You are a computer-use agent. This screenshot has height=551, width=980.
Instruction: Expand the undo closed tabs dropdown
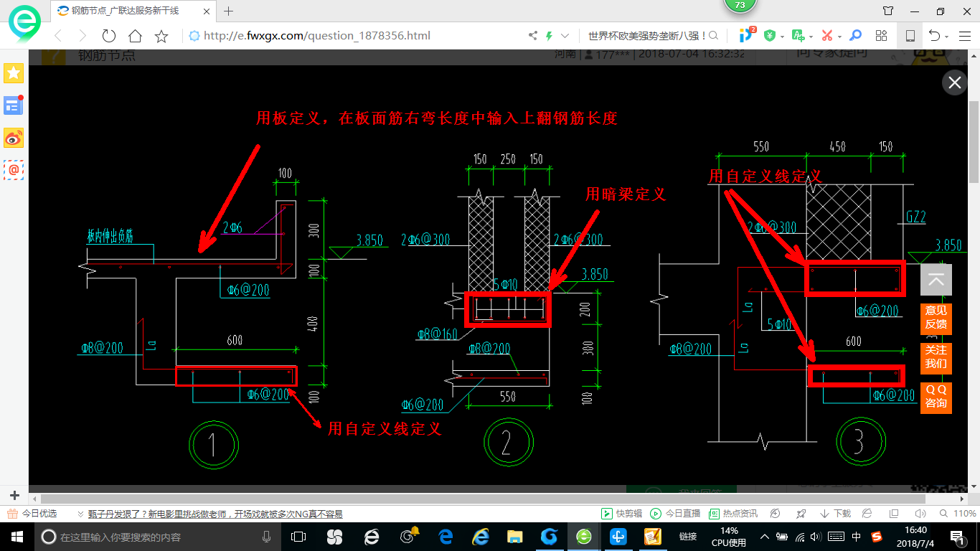[x=946, y=37]
